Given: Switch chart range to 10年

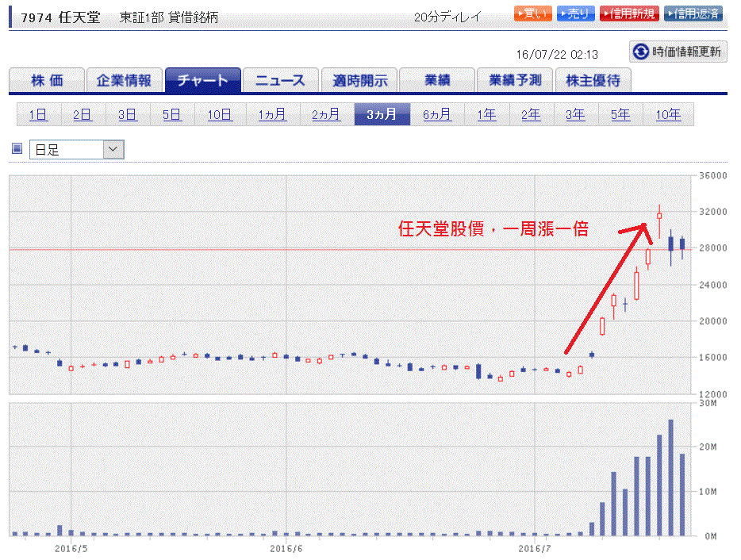Looking at the screenshot, I should coord(668,114).
